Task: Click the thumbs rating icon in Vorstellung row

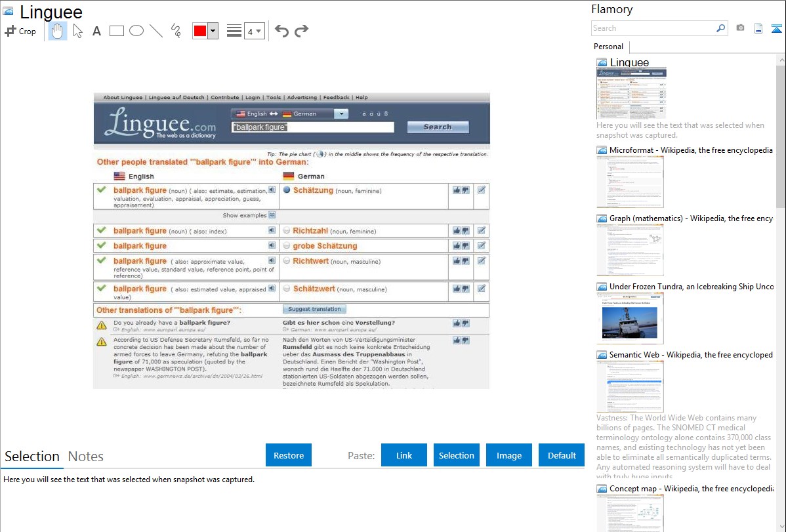Action: click(x=461, y=323)
